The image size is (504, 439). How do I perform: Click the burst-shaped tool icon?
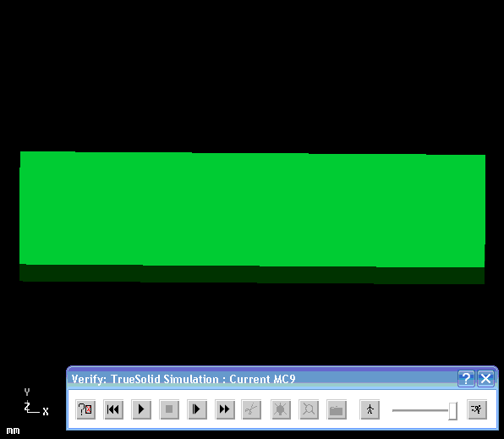pos(281,409)
